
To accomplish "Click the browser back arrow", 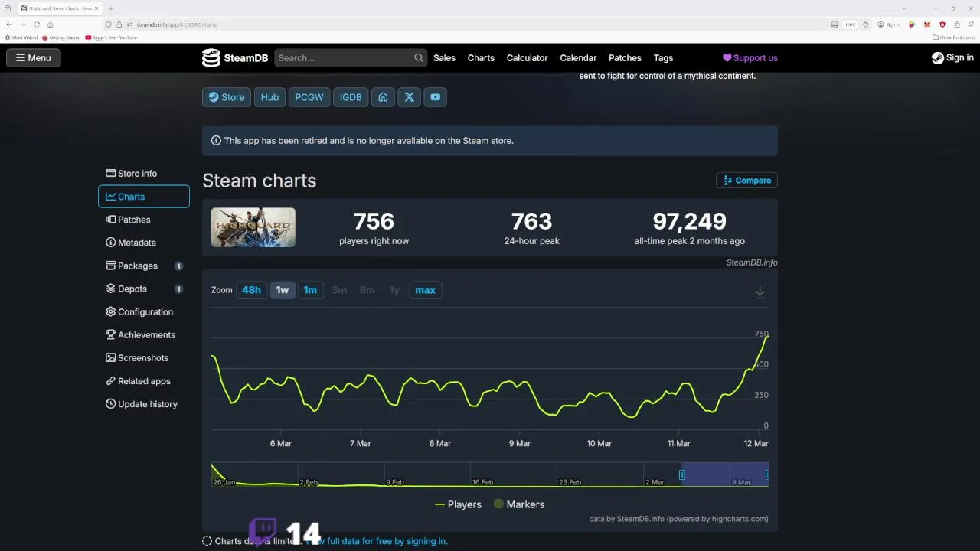I will 9,24.
